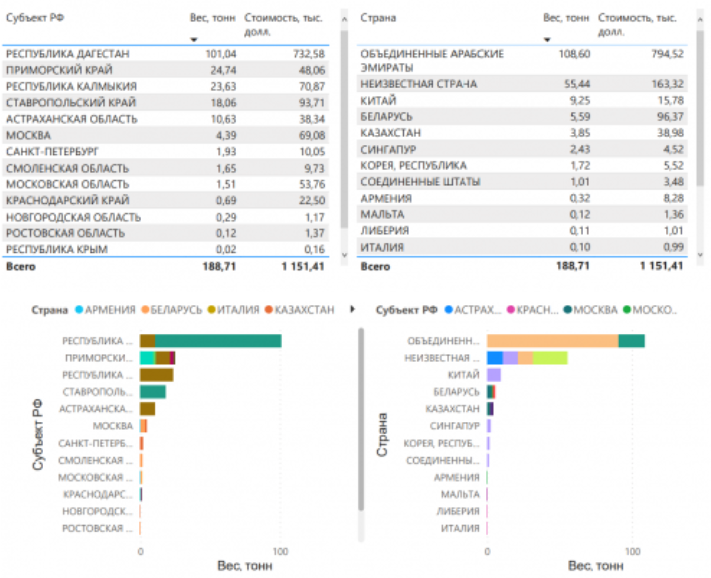The width and height of the screenshot is (711, 578).
Task: Click sort arrow under right table's Вес, тонн
Action: pyautogui.click(x=546, y=40)
